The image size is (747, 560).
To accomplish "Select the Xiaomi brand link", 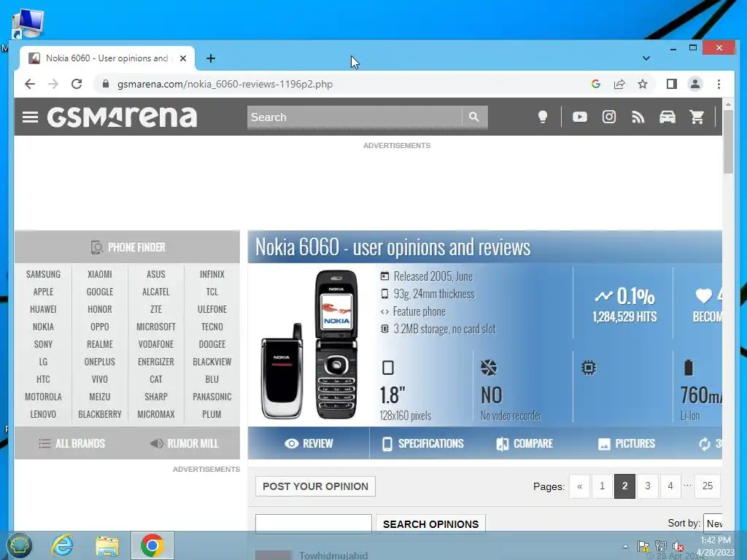I will [x=99, y=274].
